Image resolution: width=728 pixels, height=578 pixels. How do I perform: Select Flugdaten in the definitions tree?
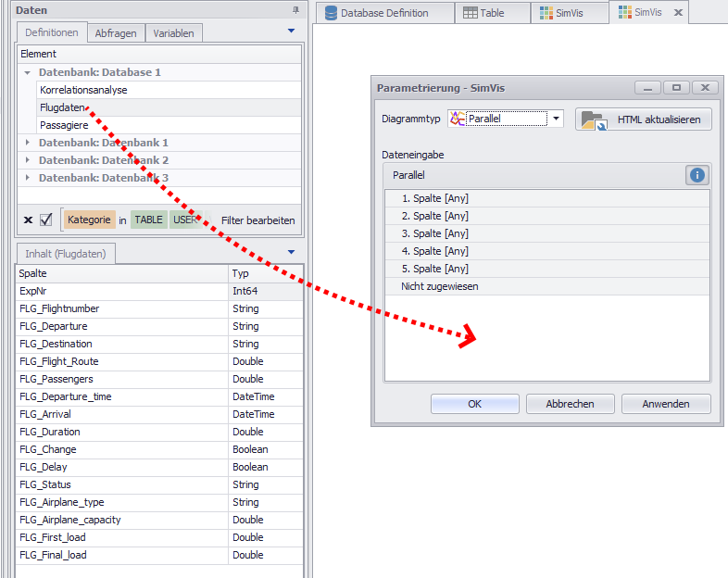[x=62, y=107]
